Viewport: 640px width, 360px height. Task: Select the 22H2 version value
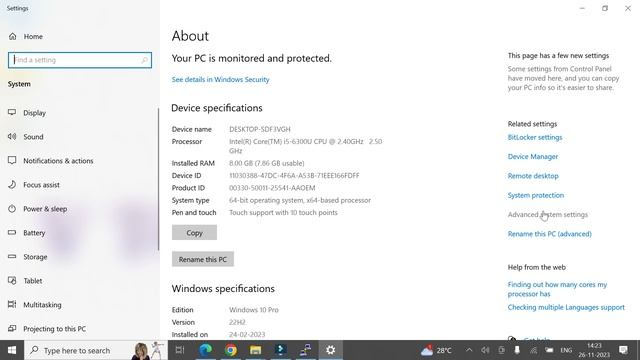pyautogui.click(x=237, y=322)
